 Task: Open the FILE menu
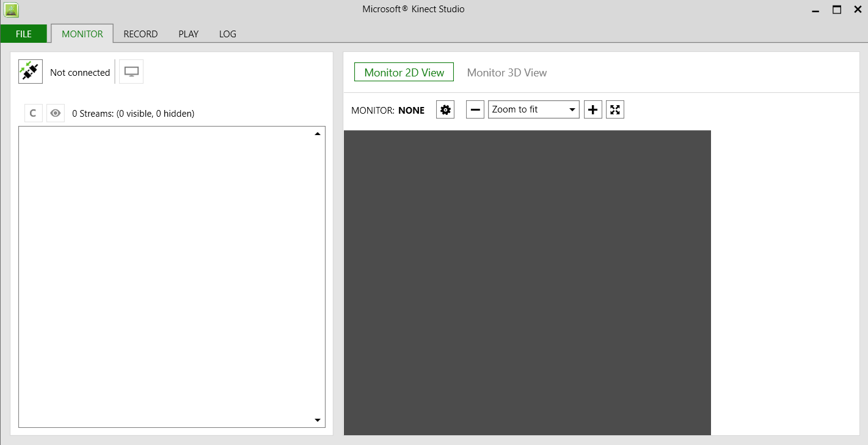pyautogui.click(x=24, y=34)
